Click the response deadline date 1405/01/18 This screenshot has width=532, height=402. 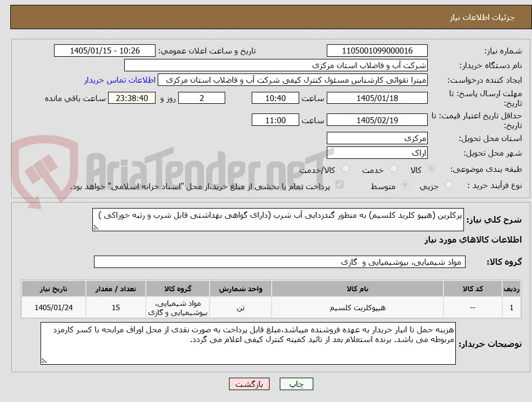377,98
